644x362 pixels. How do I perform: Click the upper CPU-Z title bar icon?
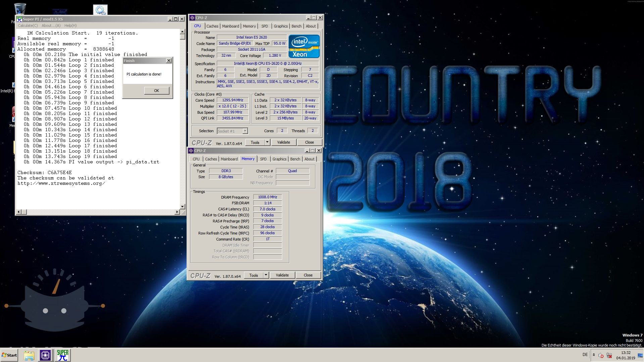[x=192, y=18]
